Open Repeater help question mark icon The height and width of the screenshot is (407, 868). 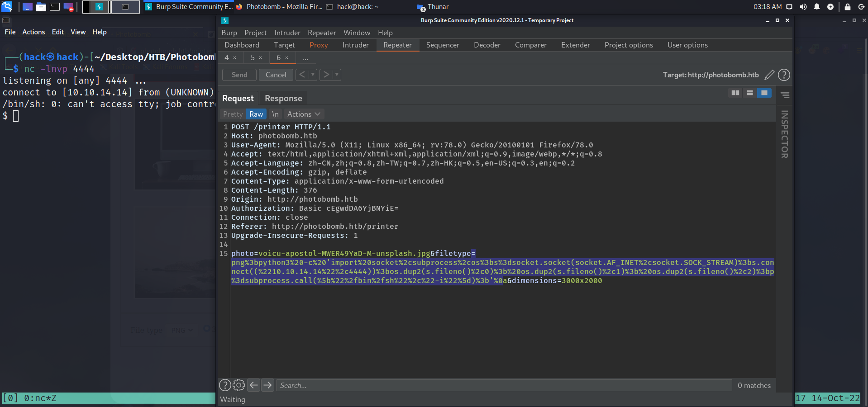784,75
